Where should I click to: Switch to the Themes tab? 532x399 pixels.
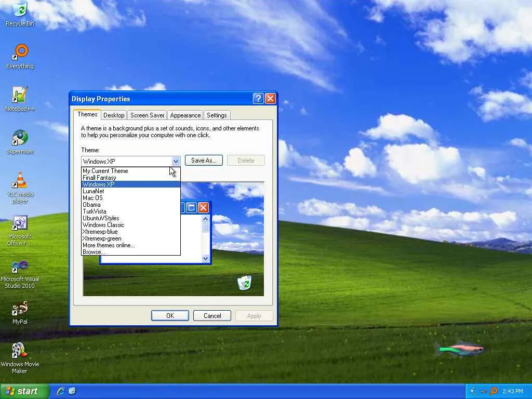pyautogui.click(x=87, y=114)
